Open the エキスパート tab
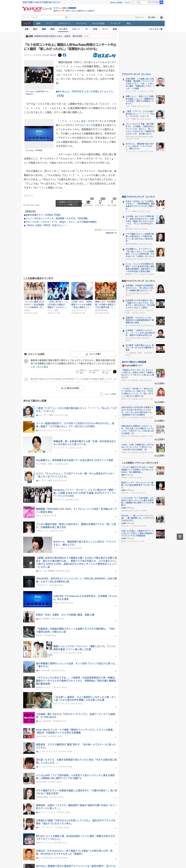186x868 pixels. pos(64,24)
